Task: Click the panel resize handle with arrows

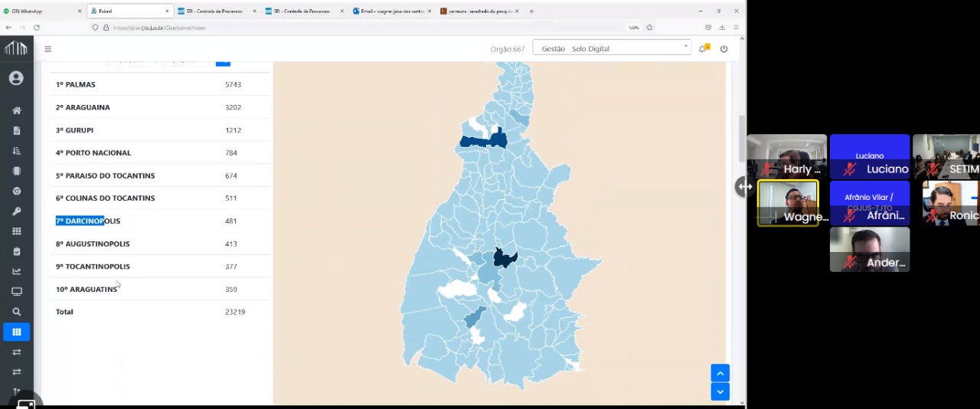Action: (744, 187)
